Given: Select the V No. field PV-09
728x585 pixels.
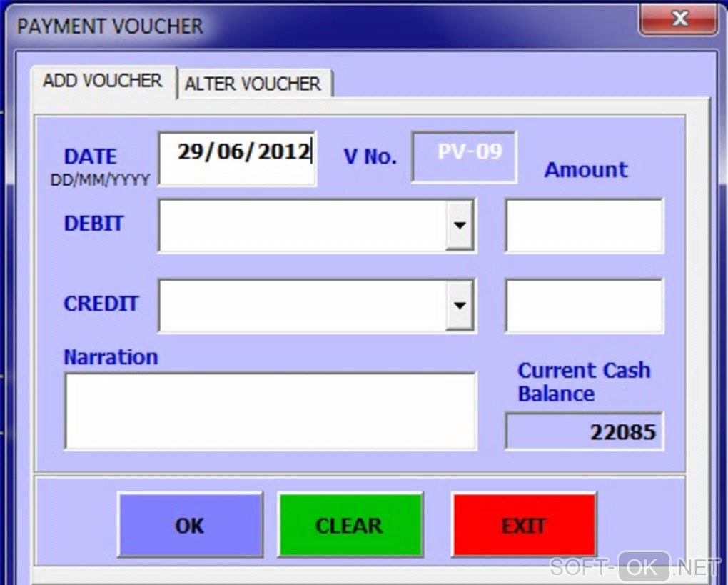Looking at the screenshot, I should tap(465, 157).
